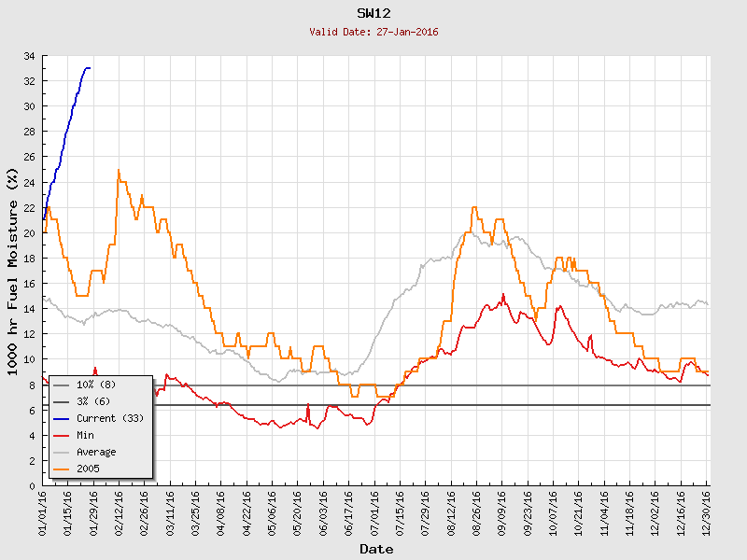747x560 pixels.
Task: Select the 10% (8) legend label
Action: [96, 385]
